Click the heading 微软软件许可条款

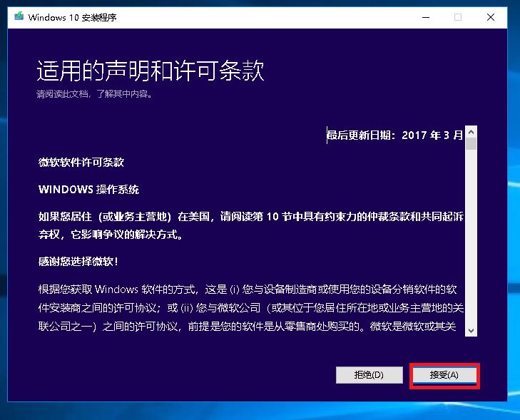click(x=81, y=163)
